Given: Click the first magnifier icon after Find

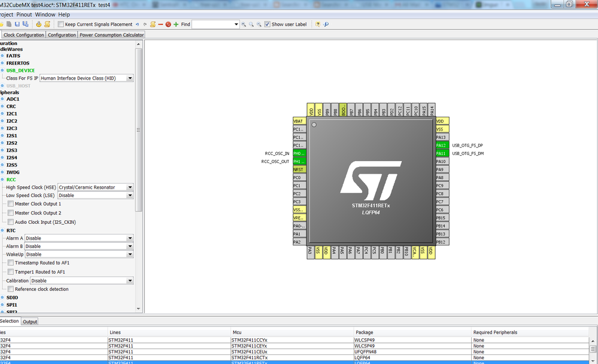Looking at the screenshot, I should (244, 25).
